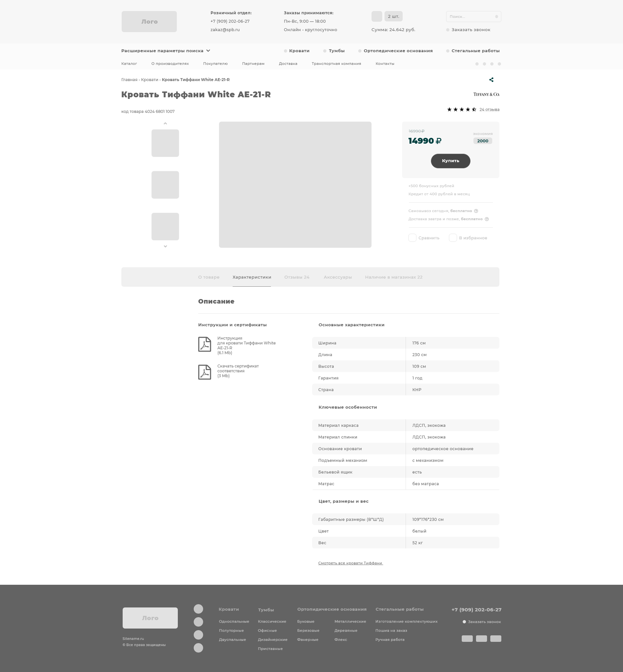Click the share icon near breadcrumbs
The width and height of the screenshot is (623, 672).
[x=491, y=80]
